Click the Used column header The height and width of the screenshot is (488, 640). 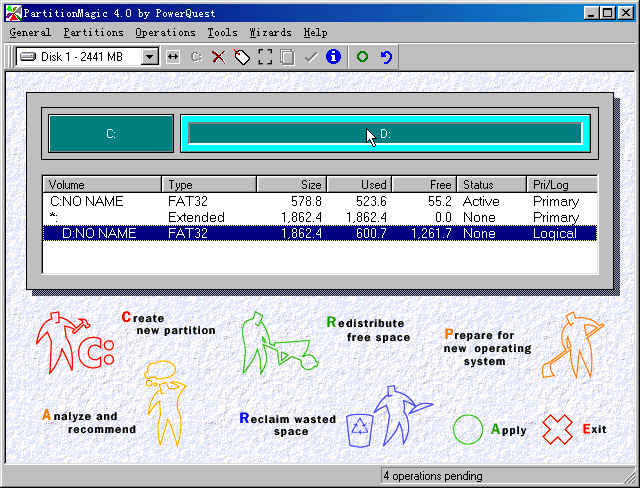click(359, 185)
